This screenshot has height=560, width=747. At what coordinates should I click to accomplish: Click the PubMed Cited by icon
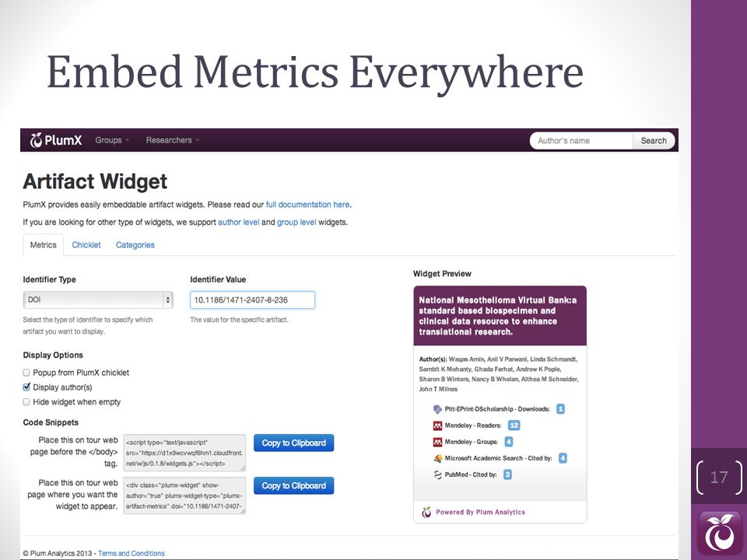[x=437, y=474]
